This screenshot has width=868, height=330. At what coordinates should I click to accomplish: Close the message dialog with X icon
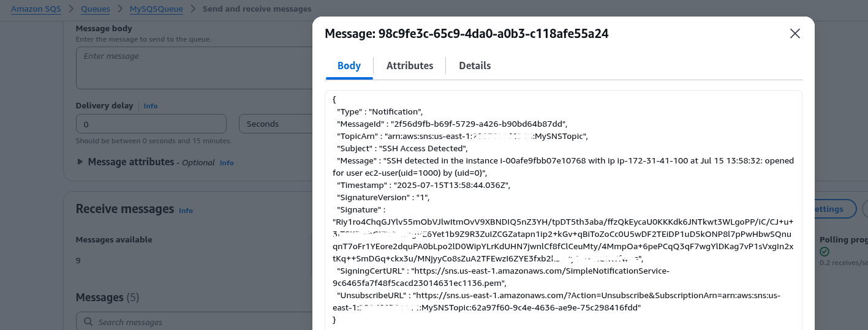pyautogui.click(x=794, y=34)
